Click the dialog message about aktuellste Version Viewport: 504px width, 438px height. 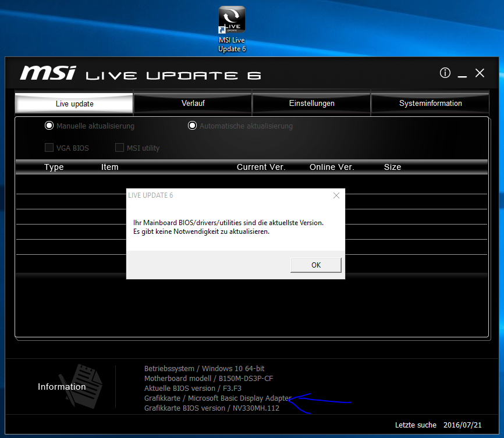click(228, 227)
